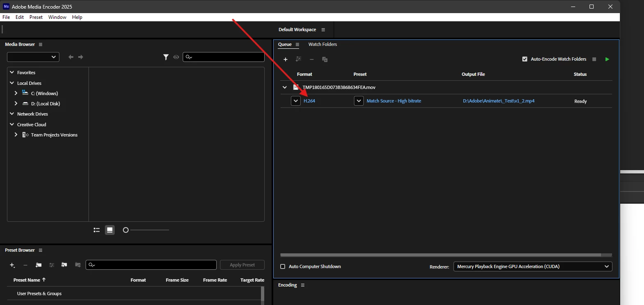Open the preset dropdown beside Match Source

click(x=359, y=101)
